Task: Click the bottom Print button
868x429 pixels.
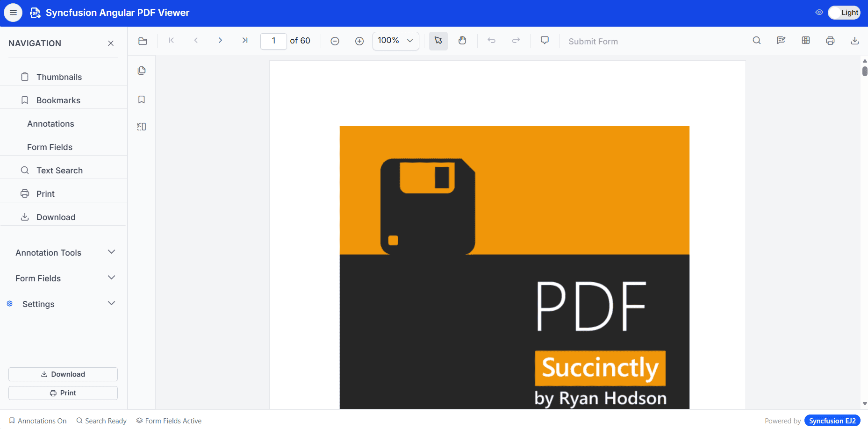Action: 63,393
